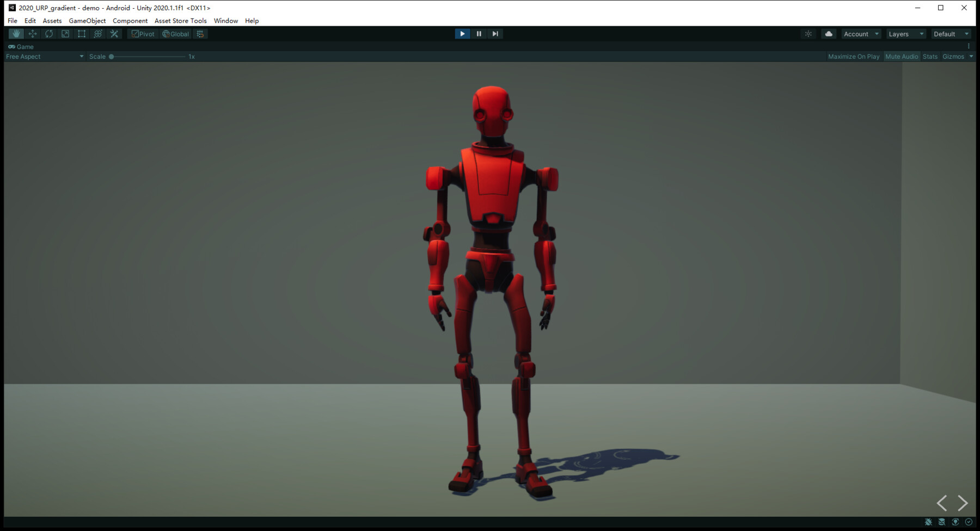Open the Free Aspect dropdown
This screenshot has width=980, height=531.
pyautogui.click(x=44, y=56)
